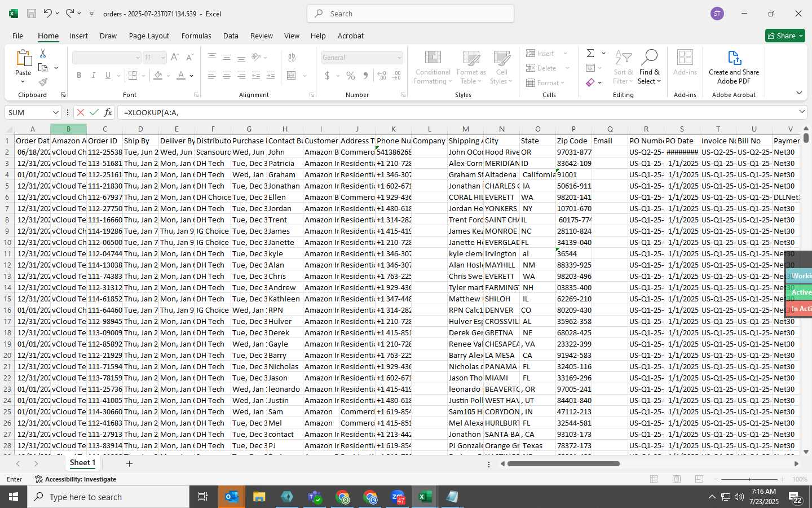
Task: Click the Accounting dollar format icon
Action: coord(327,75)
